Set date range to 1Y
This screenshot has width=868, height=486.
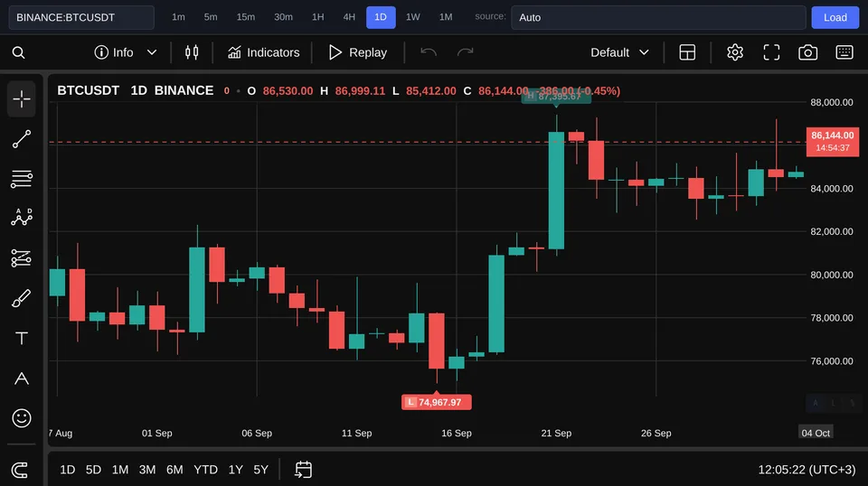[x=236, y=470]
